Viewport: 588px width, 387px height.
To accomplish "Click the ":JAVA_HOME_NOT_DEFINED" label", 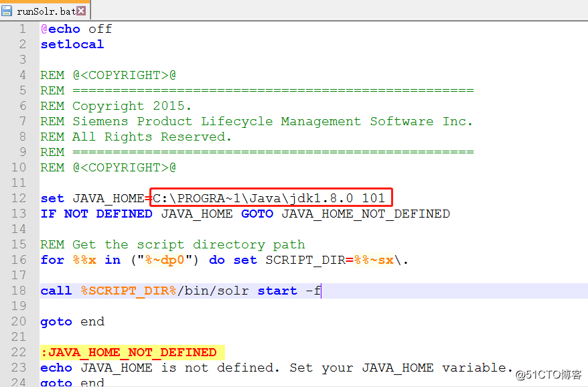I will click(129, 352).
